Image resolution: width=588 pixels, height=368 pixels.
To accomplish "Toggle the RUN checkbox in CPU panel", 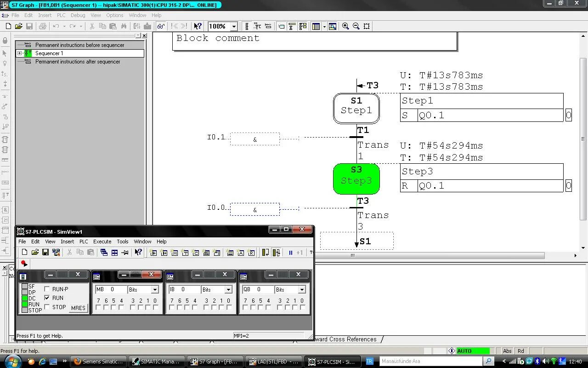I will pyautogui.click(x=47, y=298).
